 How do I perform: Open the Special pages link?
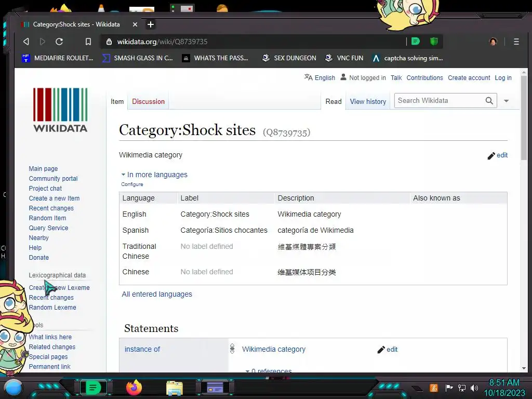pyautogui.click(x=48, y=356)
